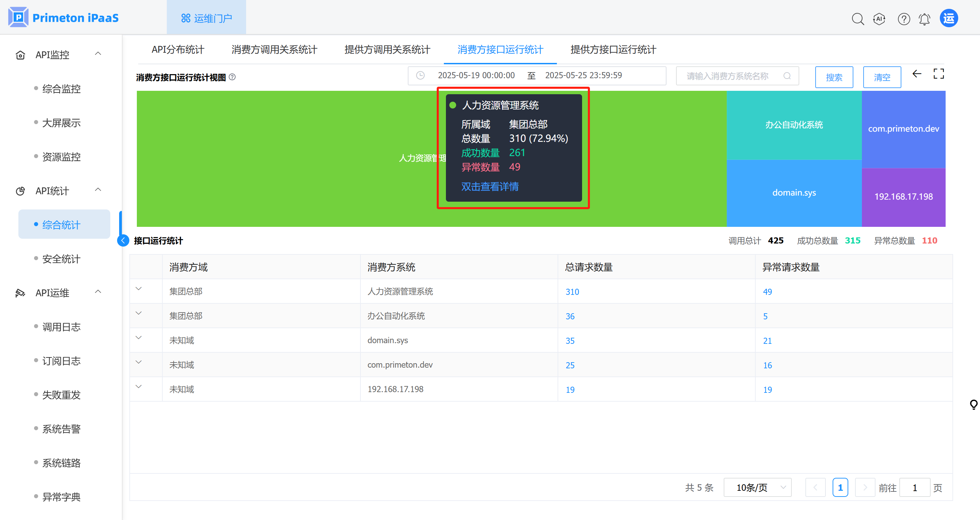
Task: Click the back arrow icon near 清空
Action: click(x=917, y=74)
